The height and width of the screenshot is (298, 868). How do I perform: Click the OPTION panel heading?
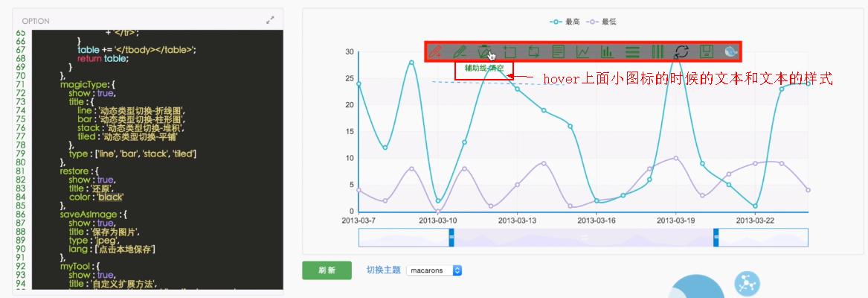coord(36,21)
